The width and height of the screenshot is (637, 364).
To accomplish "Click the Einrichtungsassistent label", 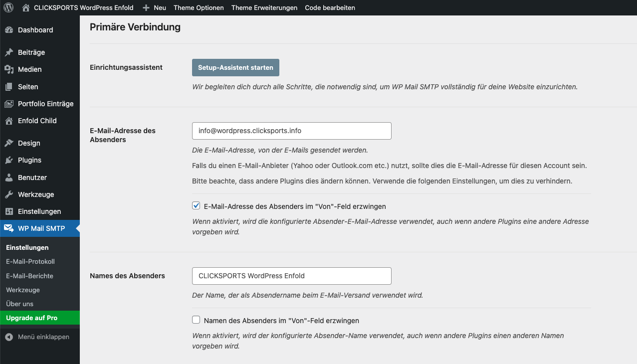I will coord(126,67).
